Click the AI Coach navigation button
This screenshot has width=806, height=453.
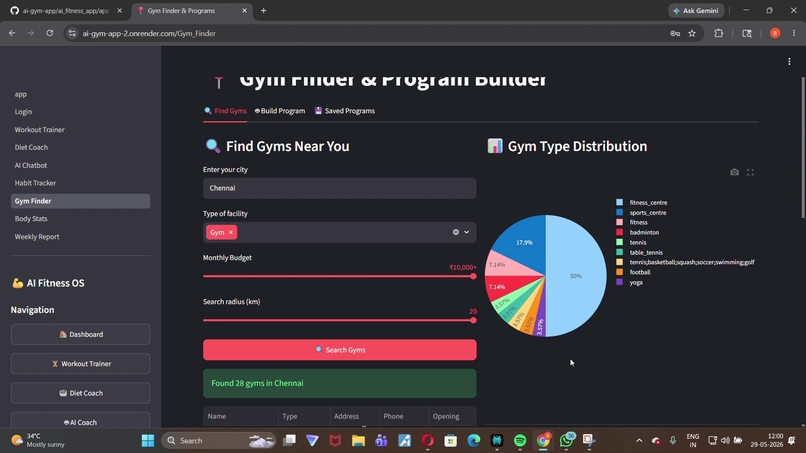pos(80,422)
